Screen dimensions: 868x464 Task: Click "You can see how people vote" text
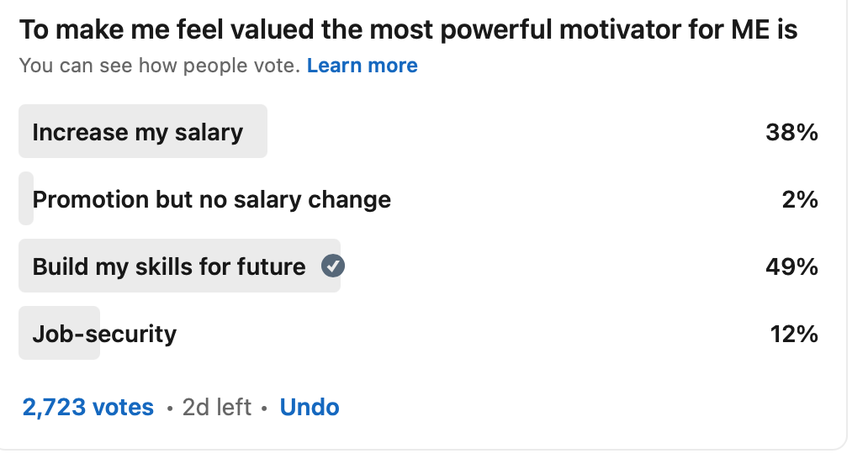tap(159, 66)
